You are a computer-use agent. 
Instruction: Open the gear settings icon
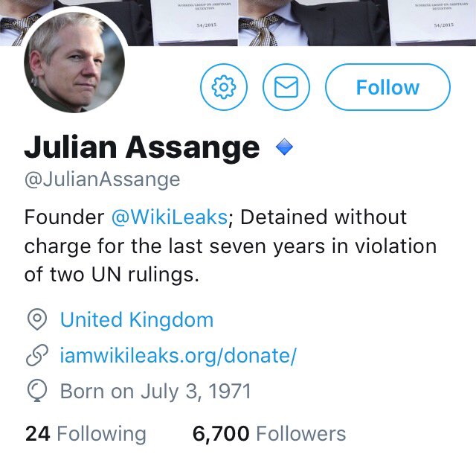click(x=224, y=88)
